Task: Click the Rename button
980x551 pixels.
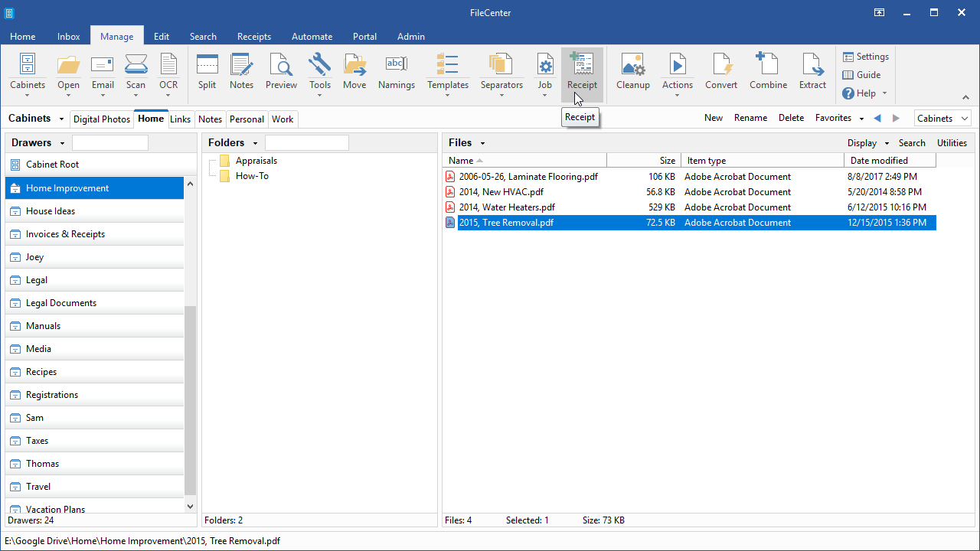Action: (x=750, y=118)
